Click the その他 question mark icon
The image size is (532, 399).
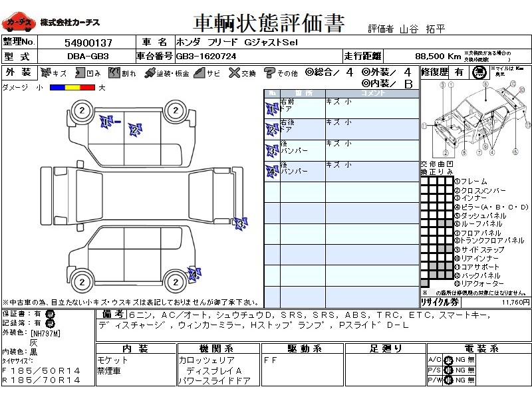point(269,72)
